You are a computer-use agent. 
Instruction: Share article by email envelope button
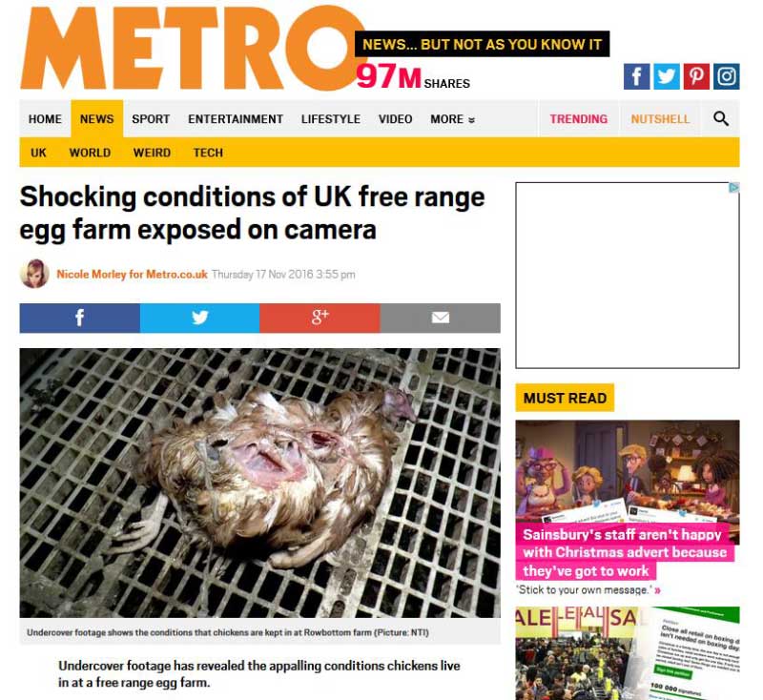coord(441,319)
